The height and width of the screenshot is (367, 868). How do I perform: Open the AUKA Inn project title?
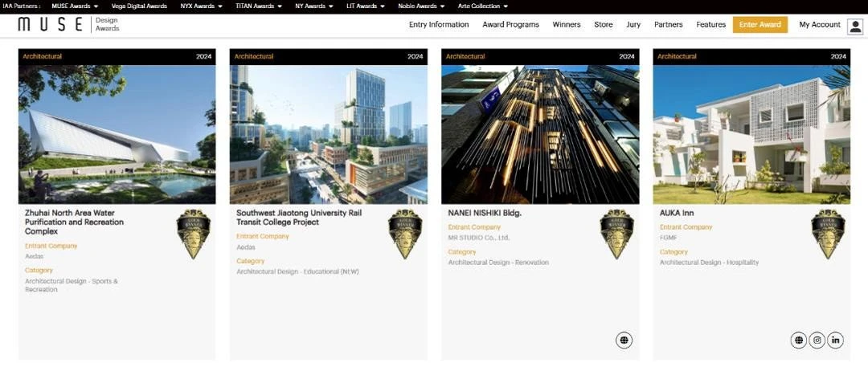pyautogui.click(x=677, y=213)
